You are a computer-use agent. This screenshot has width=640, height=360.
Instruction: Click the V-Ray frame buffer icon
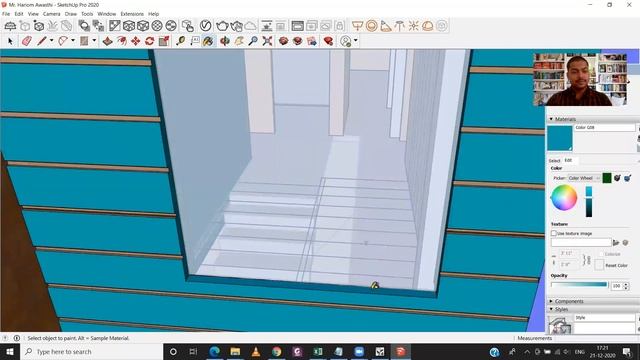pyautogui.click(x=298, y=26)
